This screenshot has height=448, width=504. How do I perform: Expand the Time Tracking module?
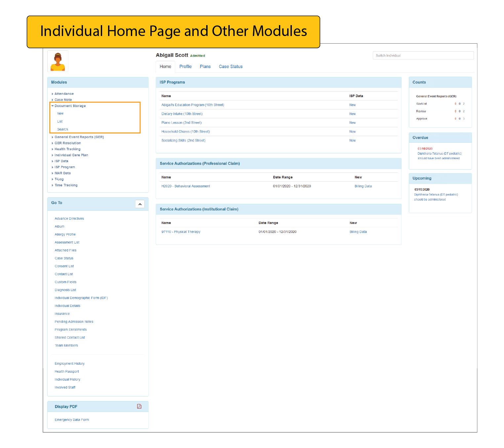[64, 185]
